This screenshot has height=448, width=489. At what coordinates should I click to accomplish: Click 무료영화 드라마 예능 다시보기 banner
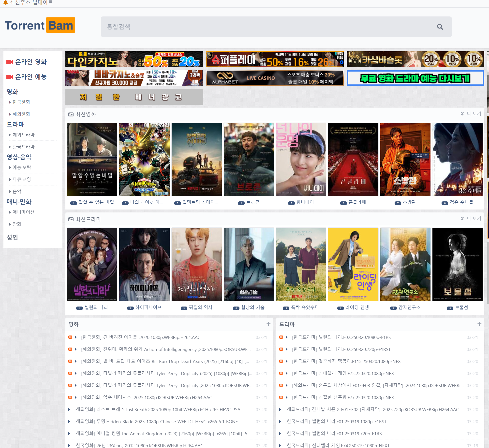pyautogui.click(x=415, y=78)
